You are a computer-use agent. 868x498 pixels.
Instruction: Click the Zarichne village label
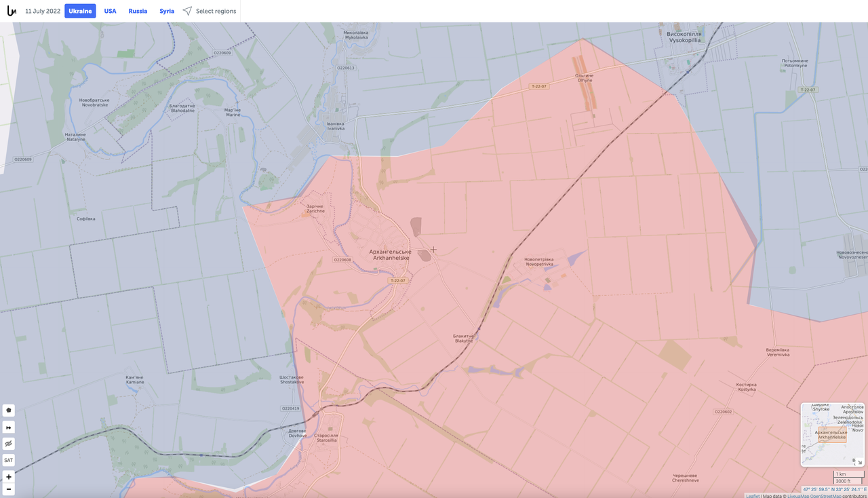[315, 208]
